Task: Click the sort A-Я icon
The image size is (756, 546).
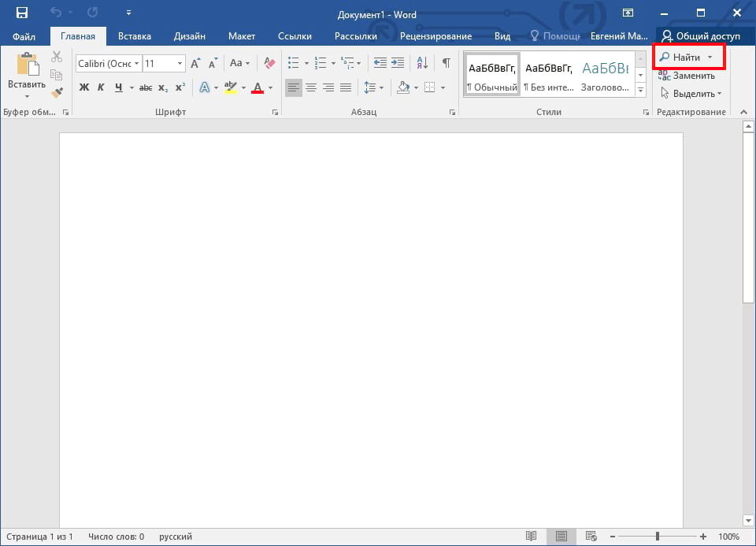Action: [422, 63]
